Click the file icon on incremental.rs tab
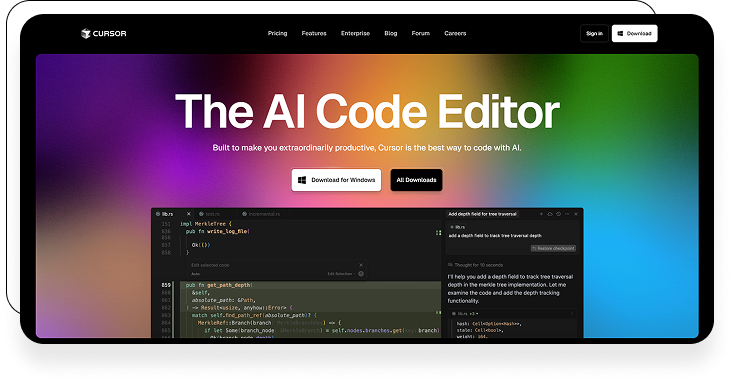Screen dimensions: 734x384 point(244,214)
